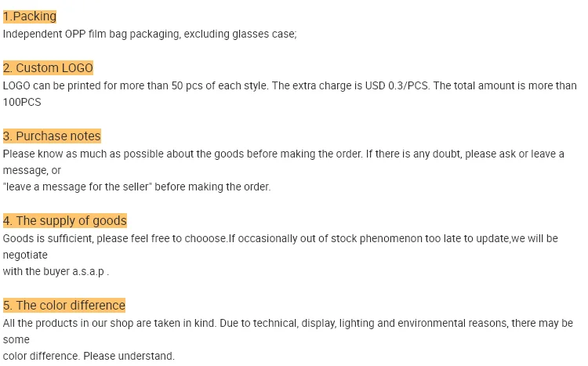Click the "100PCS" line

pos(22,102)
